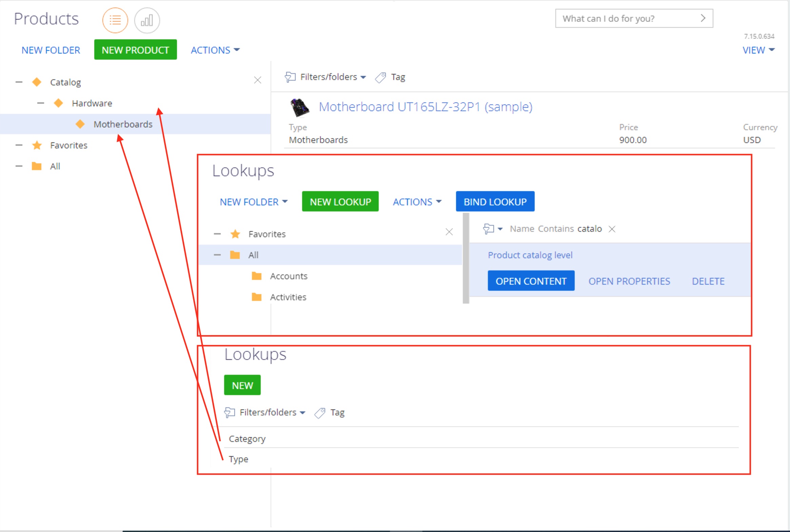Open filter icon menu next to Name Contains
Viewport: 790px width, 532px height.
click(493, 229)
